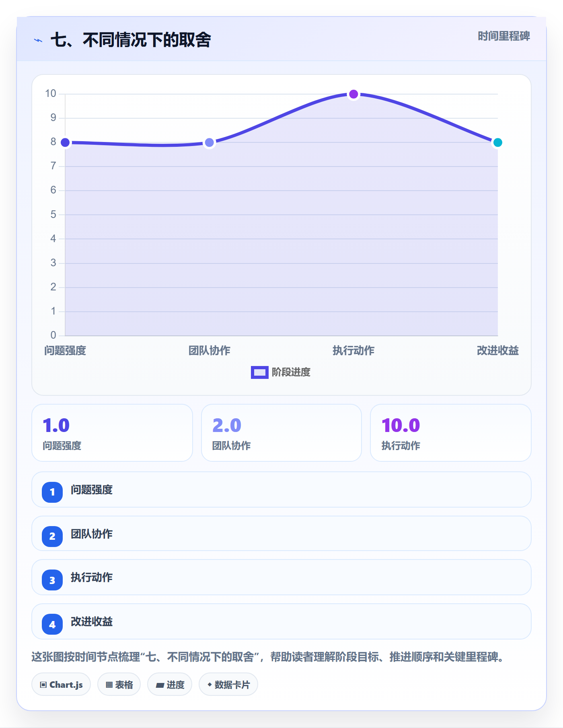Click the Chart.js tag
Image resolution: width=563 pixels, height=728 pixels.
point(61,684)
